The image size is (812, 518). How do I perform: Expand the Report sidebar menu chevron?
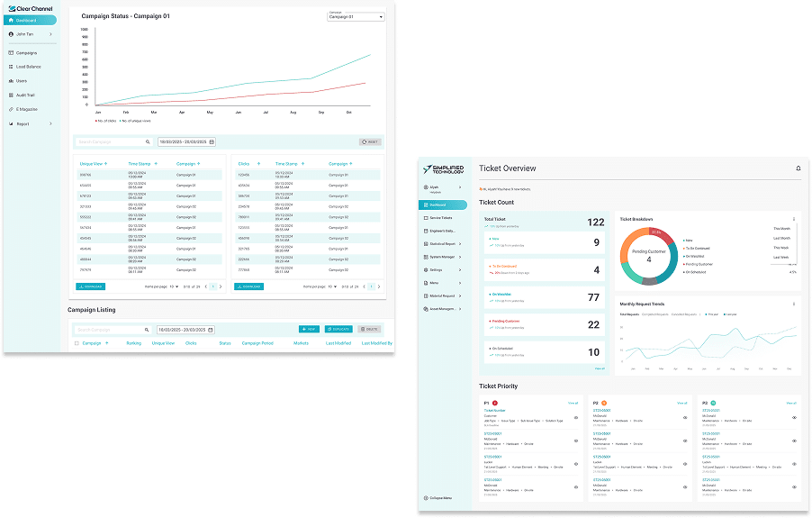[50, 124]
